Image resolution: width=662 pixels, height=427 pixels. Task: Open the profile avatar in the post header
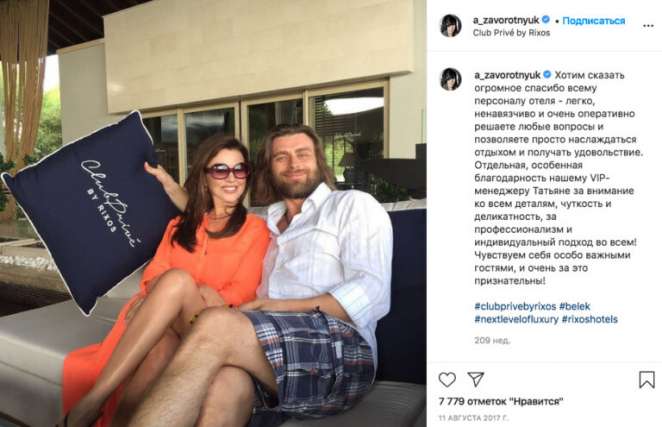click(x=450, y=26)
